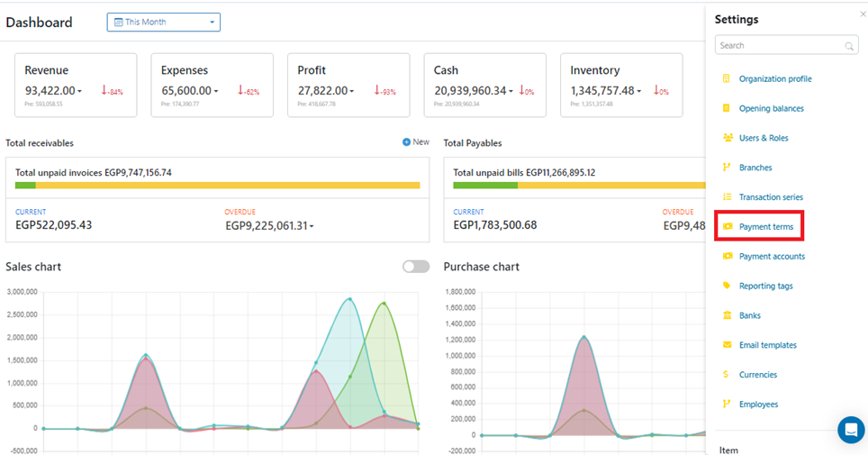Click the Branches fork icon
Screen dimensions: 868x455
click(727, 168)
